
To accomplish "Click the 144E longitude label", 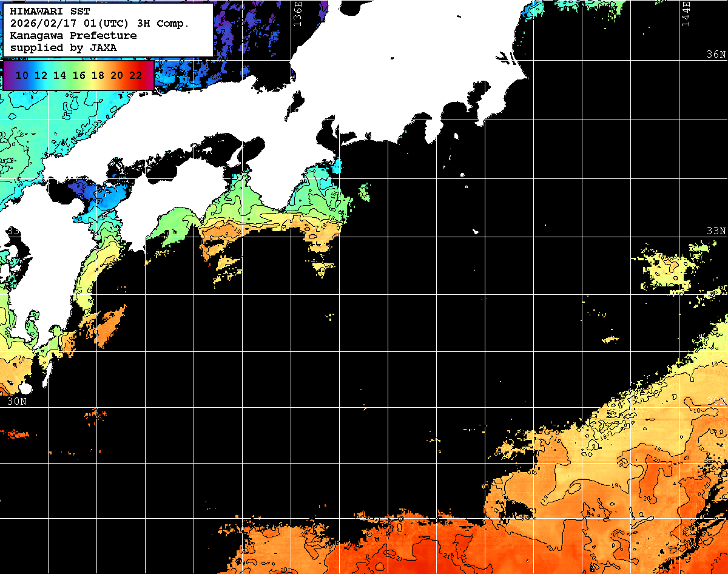I will coord(686,13).
